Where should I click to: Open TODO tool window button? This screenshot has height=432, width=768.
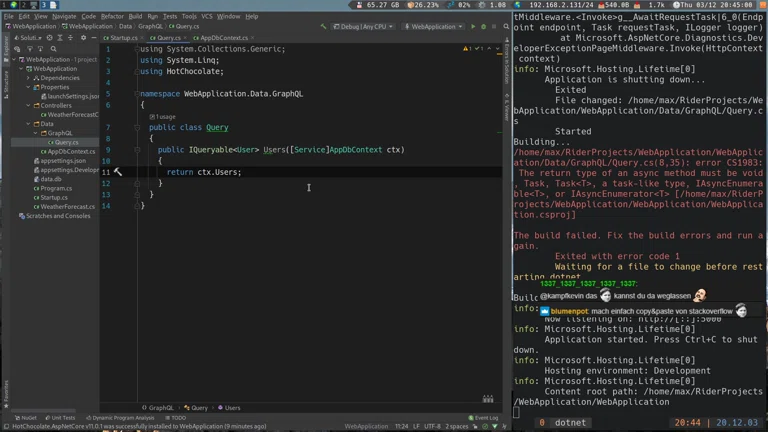tap(176, 418)
